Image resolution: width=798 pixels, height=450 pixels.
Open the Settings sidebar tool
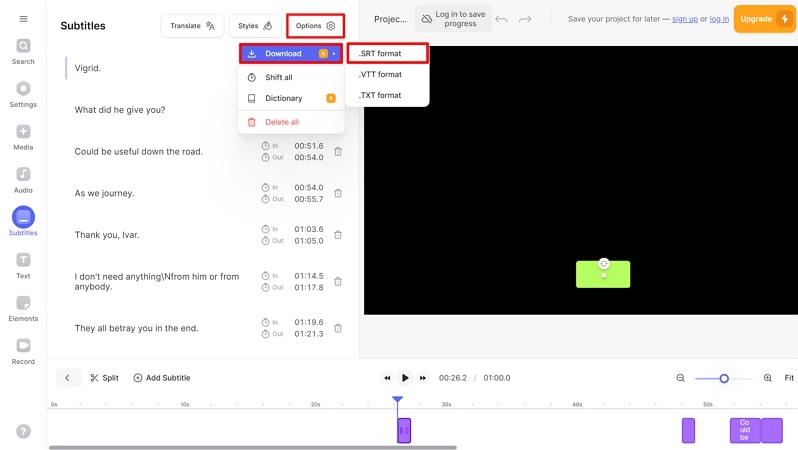click(x=23, y=95)
